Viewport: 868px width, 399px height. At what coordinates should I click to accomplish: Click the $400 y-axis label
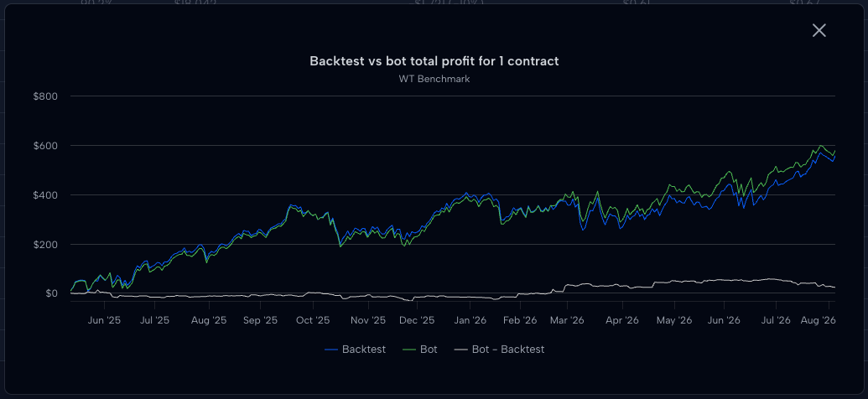[x=45, y=194]
